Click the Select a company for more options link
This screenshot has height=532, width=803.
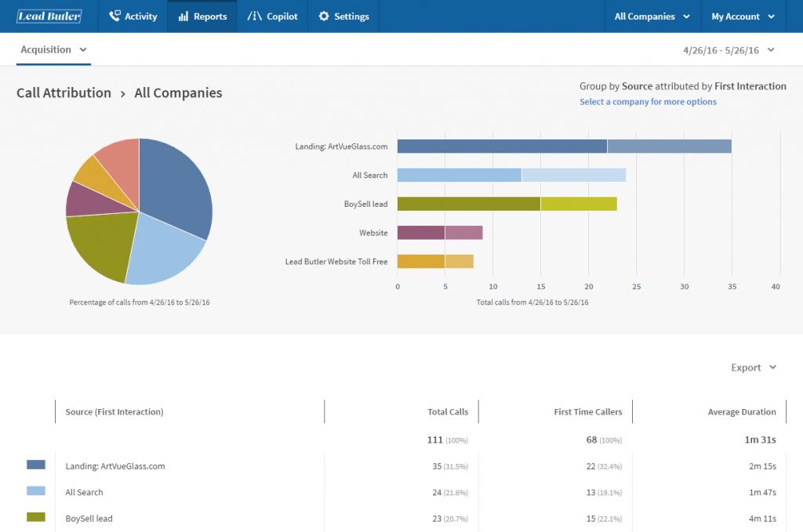pyautogui.click(x=648, y=102)
